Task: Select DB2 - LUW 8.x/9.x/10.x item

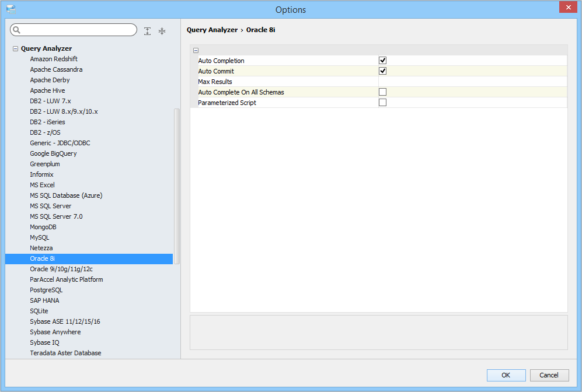Action: (64, 111)
